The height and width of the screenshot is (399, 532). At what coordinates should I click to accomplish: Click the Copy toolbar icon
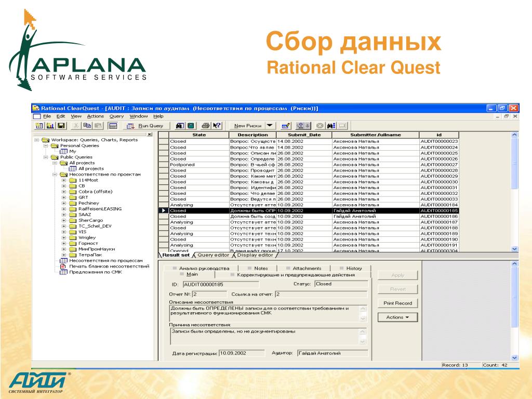tap(87, 126)
